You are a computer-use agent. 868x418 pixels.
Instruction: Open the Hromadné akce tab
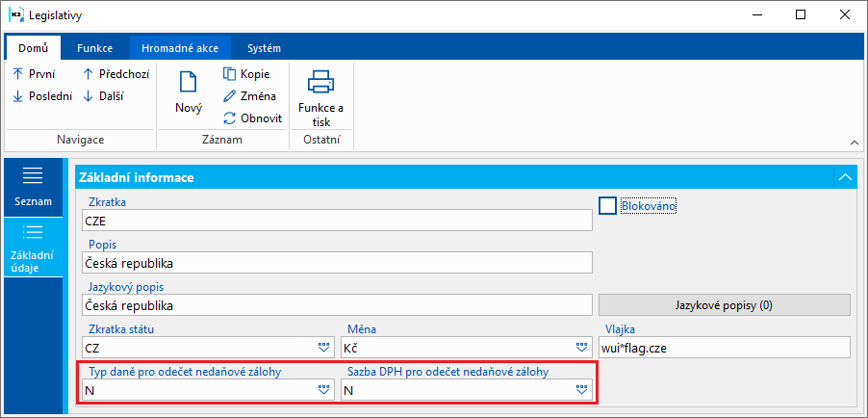pos(177,48)
